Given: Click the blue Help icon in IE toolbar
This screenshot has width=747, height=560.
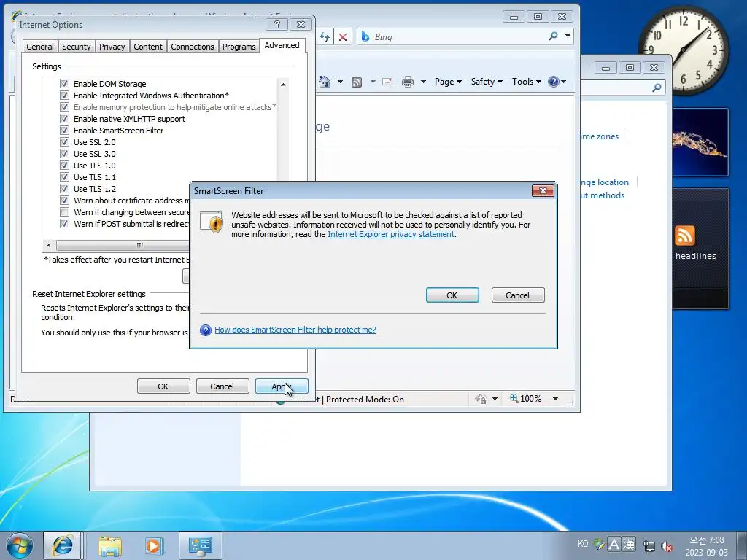Looking at the screenshot, I should (x=553, y=82).
